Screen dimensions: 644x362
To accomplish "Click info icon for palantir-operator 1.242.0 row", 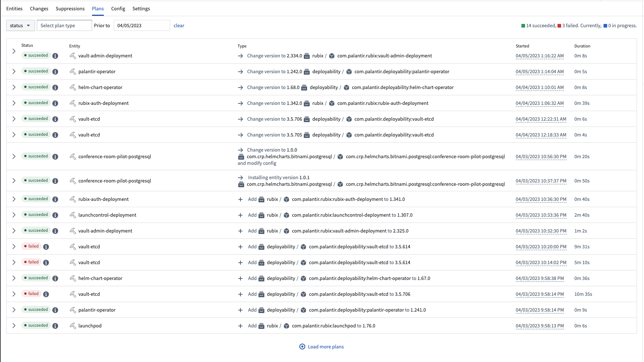I will [x=55, y=72].
